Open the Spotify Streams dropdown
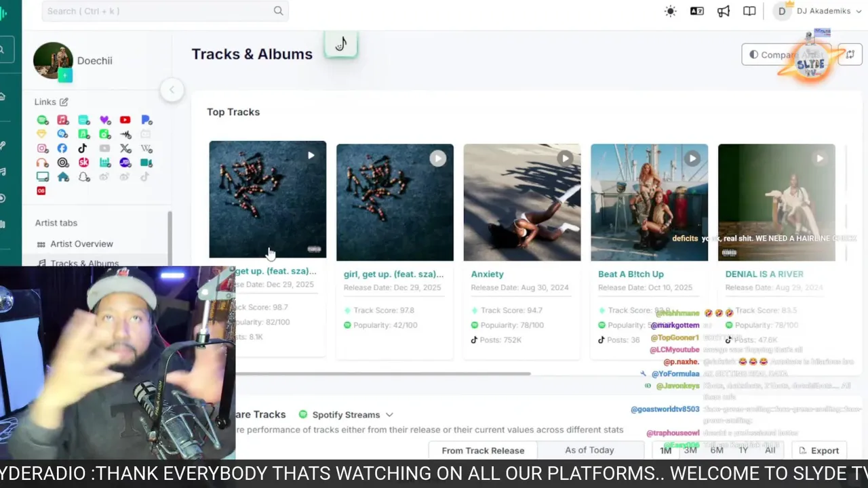The height and width of the screenshot is (488, 868). [x=346, y=414]
